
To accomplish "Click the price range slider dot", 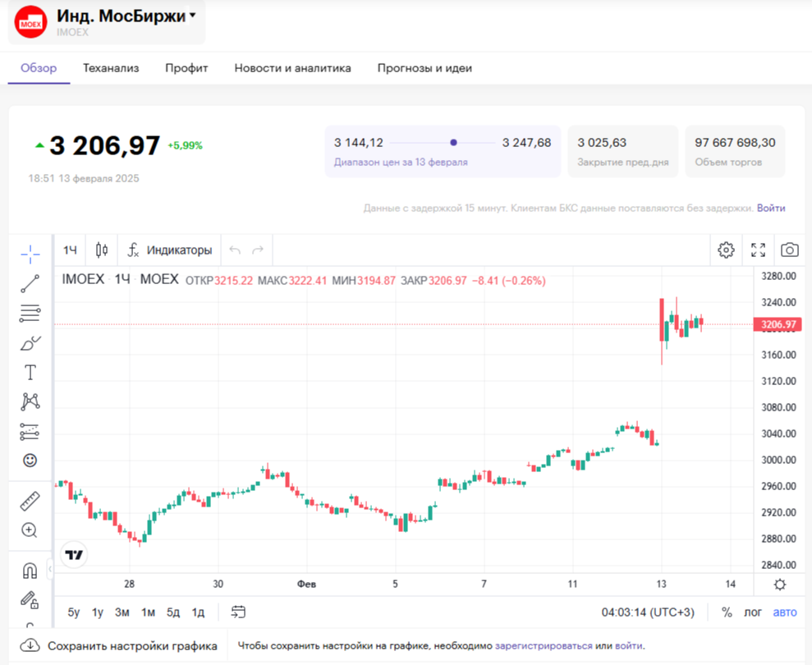I will tap(453, 142).
